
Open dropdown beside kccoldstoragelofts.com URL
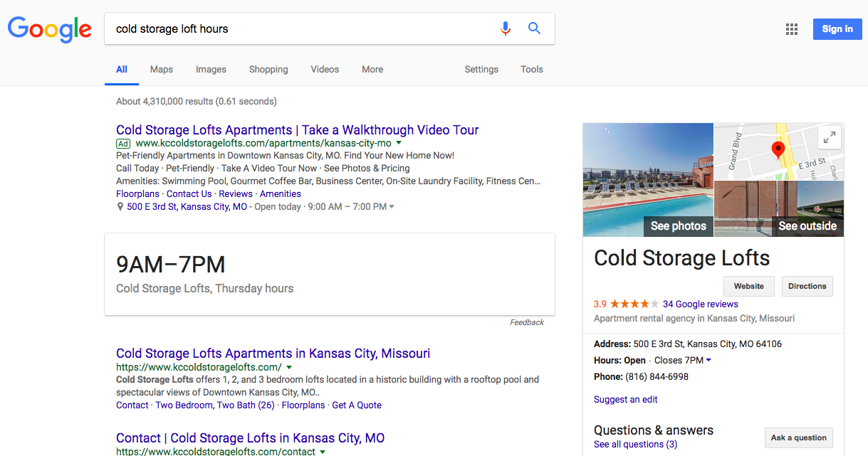pyautogui.click(x=289, y=368)
